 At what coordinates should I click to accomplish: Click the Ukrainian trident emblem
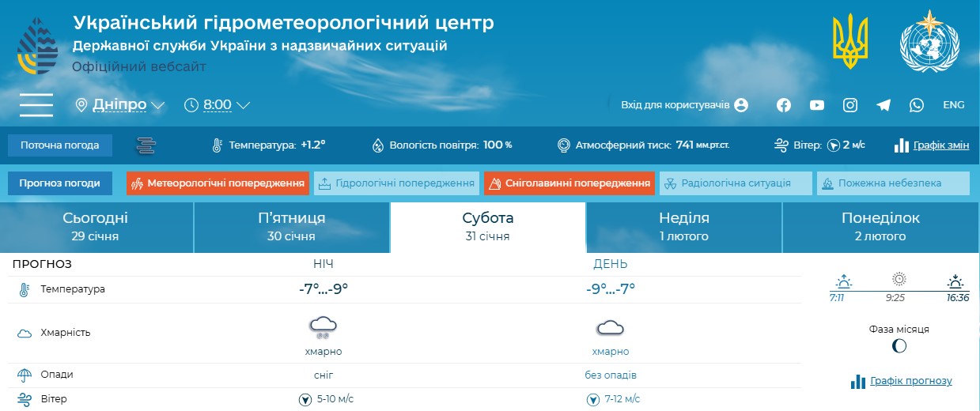850,42
